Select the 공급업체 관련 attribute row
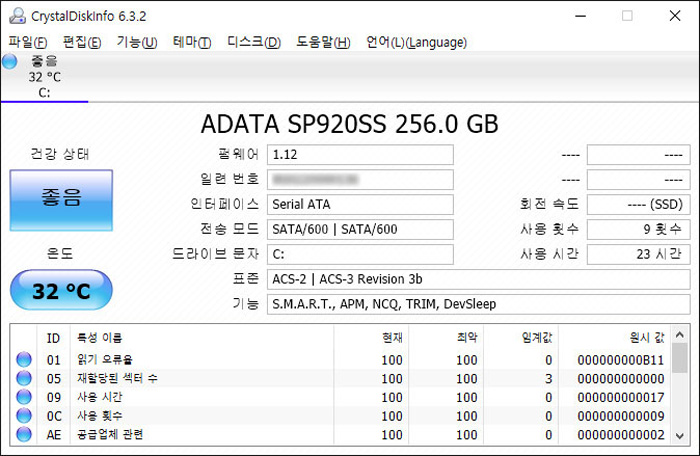Image resolution: width=700 pixels, height=456 pixels. (x=341, y=435)
